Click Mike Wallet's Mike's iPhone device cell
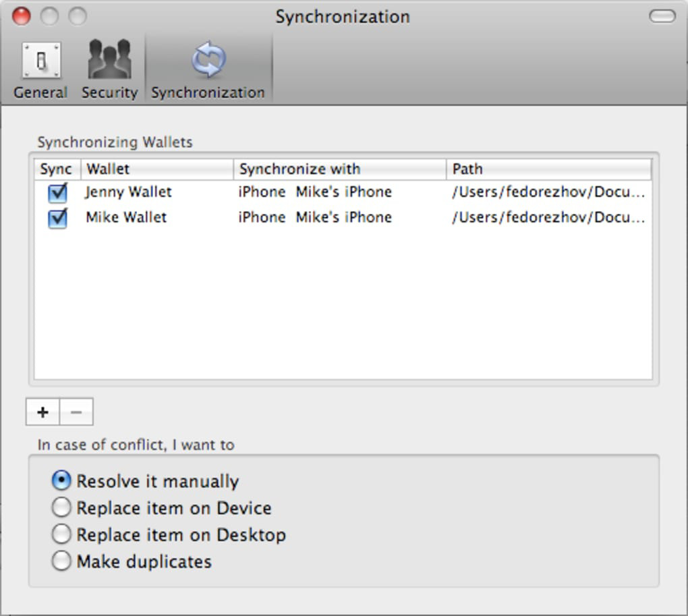The image size is (688, 616). pyautogui.click(x=343, y=217)
